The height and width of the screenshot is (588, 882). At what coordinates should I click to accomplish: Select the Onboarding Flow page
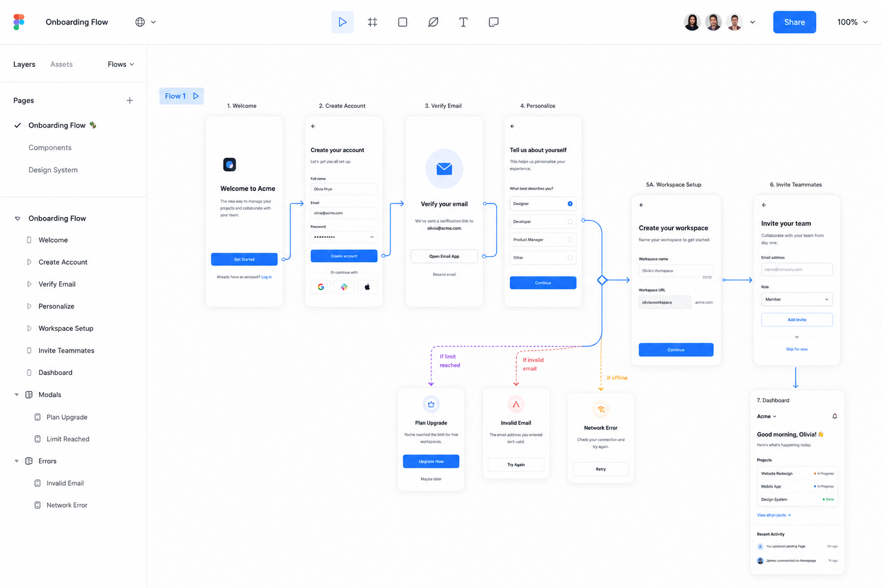click(57, 125)
